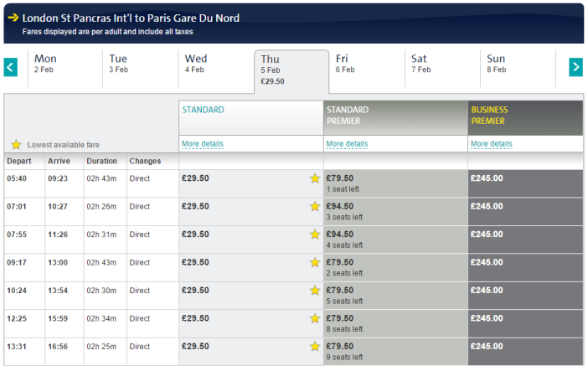Click the yellow arrow icon beside the route title
The width and height of the screenshot is (588, 366).
[x=13, y=18]
